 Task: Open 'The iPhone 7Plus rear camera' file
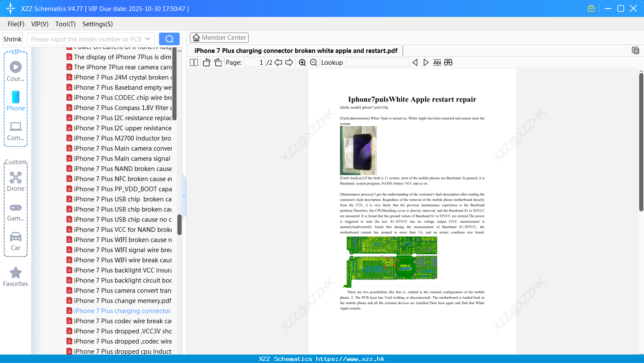point(119,67)
